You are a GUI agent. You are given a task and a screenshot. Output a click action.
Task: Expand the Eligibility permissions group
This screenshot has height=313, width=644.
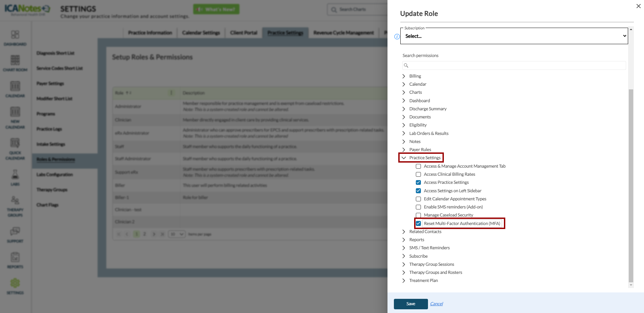[404, 125]
